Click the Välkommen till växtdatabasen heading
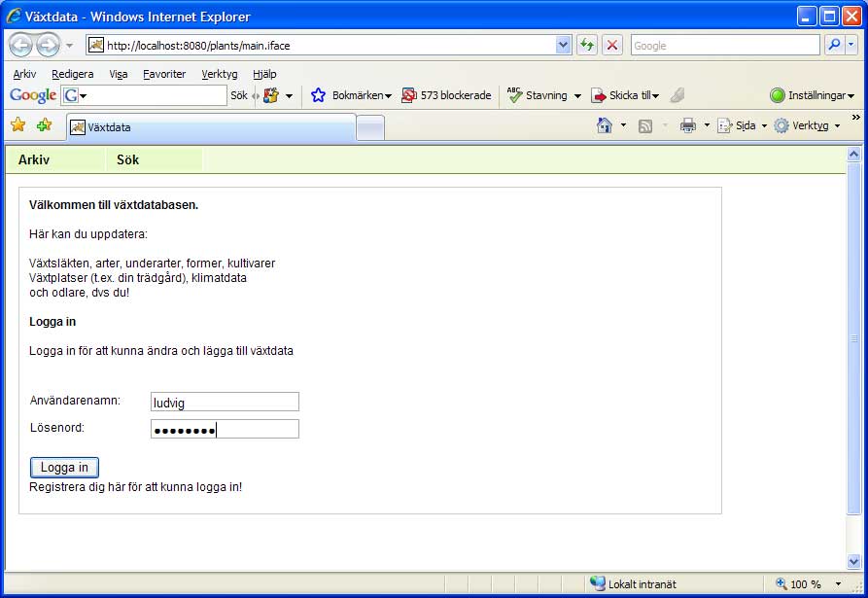 [114, 205]
